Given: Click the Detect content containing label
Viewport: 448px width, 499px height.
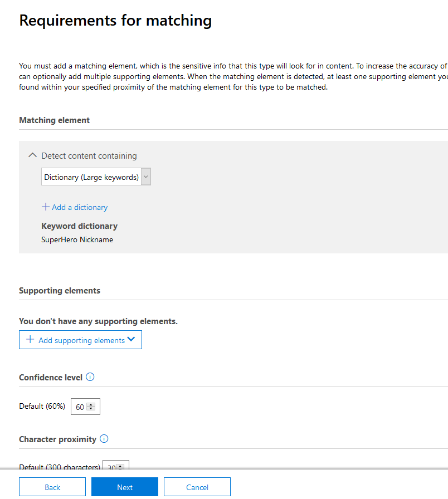Looking at the screenshot, I should pyautogui.click(x=89, y=156).
